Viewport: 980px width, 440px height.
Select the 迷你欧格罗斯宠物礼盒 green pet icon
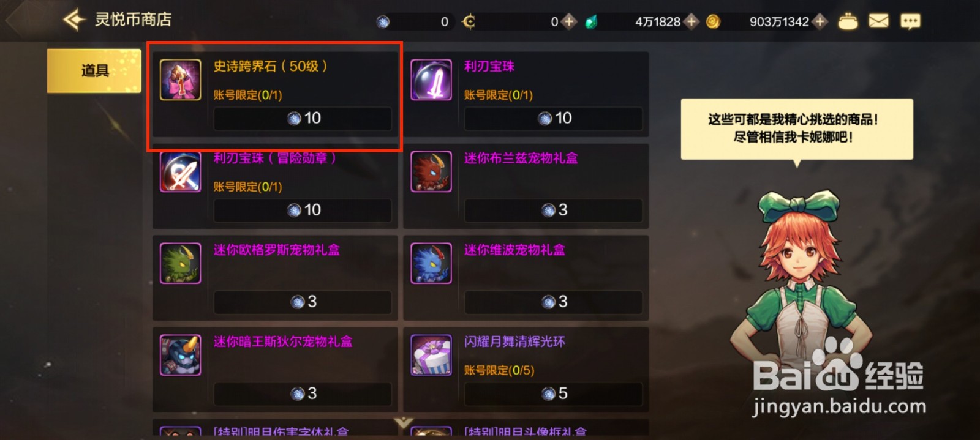click(x=180, y=263)
